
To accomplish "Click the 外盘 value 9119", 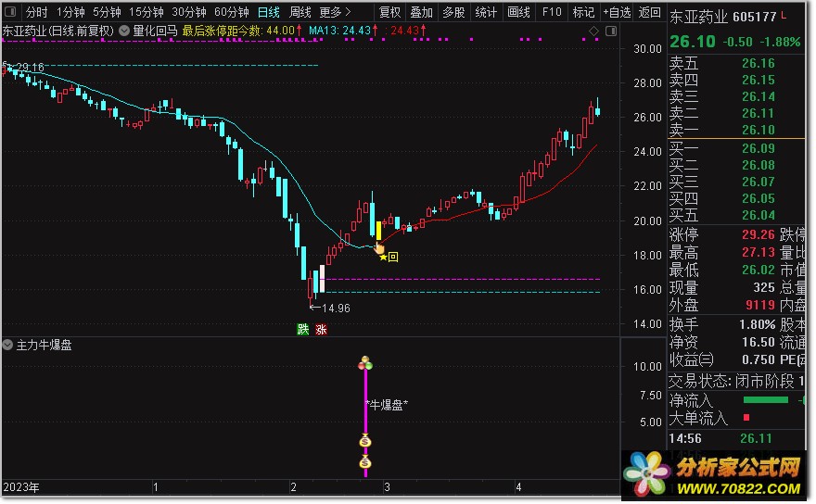I will [x=760, y=306].
